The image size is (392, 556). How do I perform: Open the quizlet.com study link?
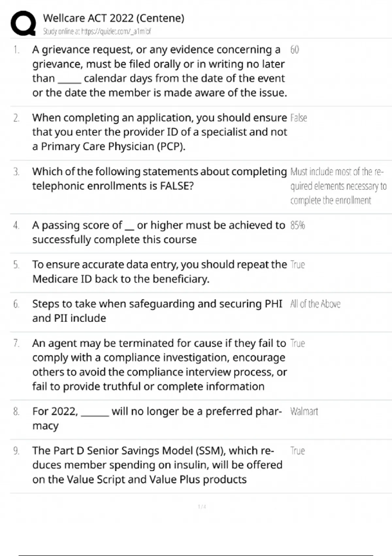pyautogui.click(x=97, y=31)
